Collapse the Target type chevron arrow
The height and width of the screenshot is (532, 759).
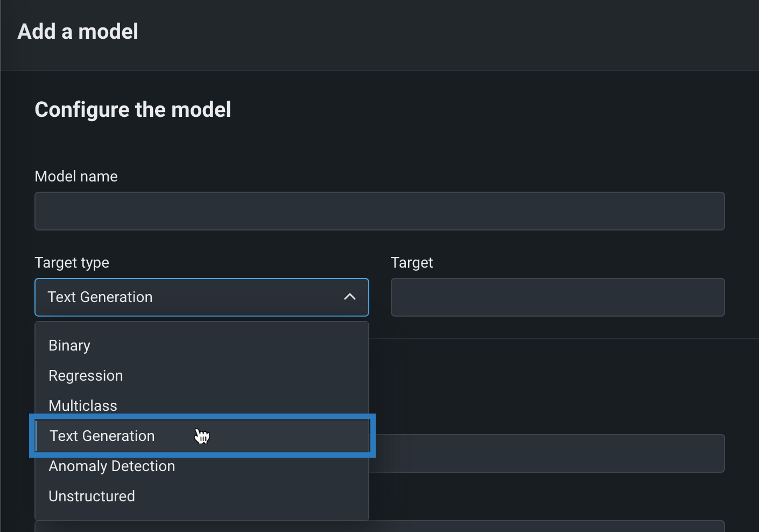click(x=350, y=297)
